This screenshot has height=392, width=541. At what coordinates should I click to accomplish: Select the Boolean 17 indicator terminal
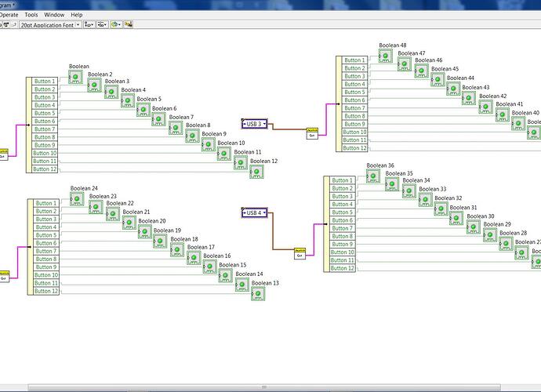194,258
